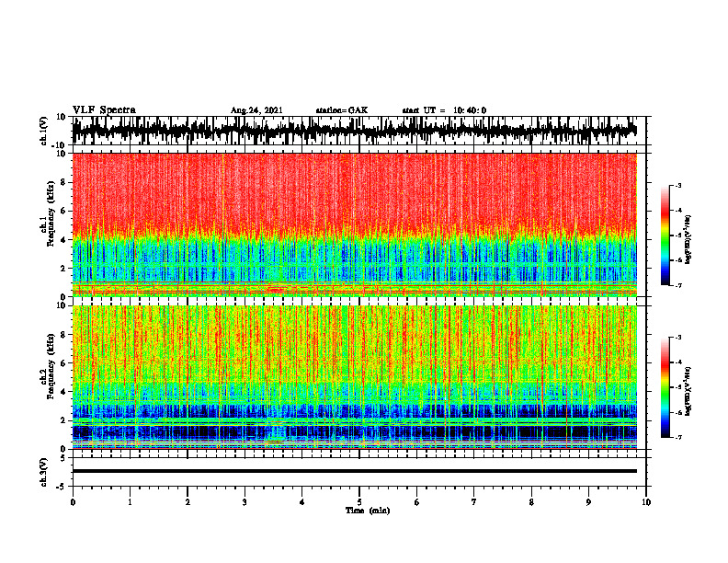Viewport: 728px width, 563px height.
Task: Click the "0" tick on the Time axis
Action: [x=73, y=502]
